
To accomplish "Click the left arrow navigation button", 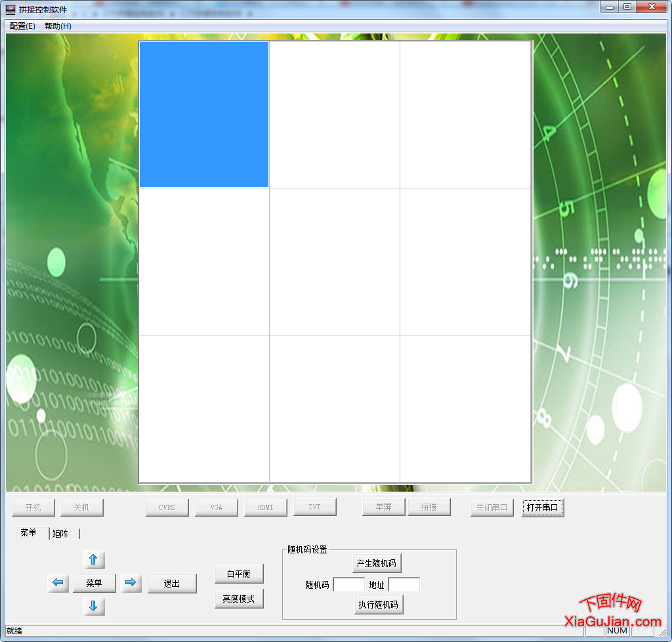I will click(x=58, y=583).
